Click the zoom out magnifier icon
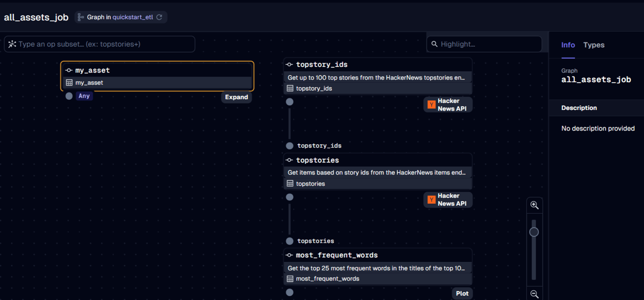644x300 pixels. 534,294
